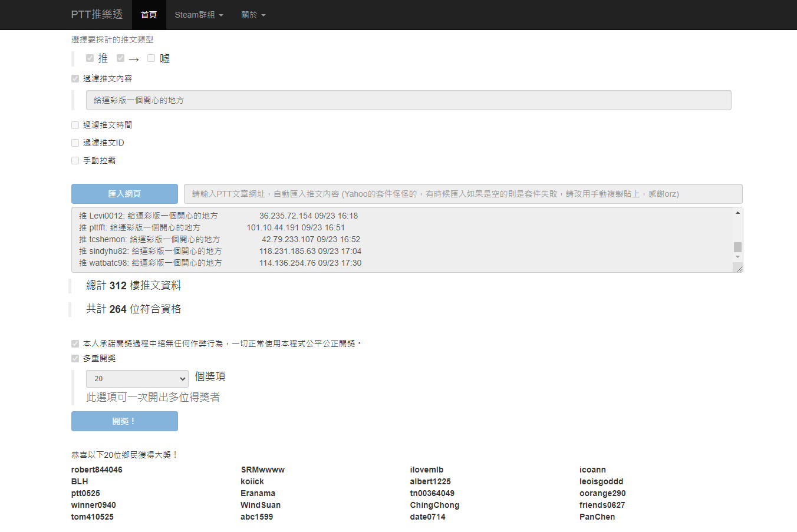Click the watbatc98 comment line

click(220, 263)
